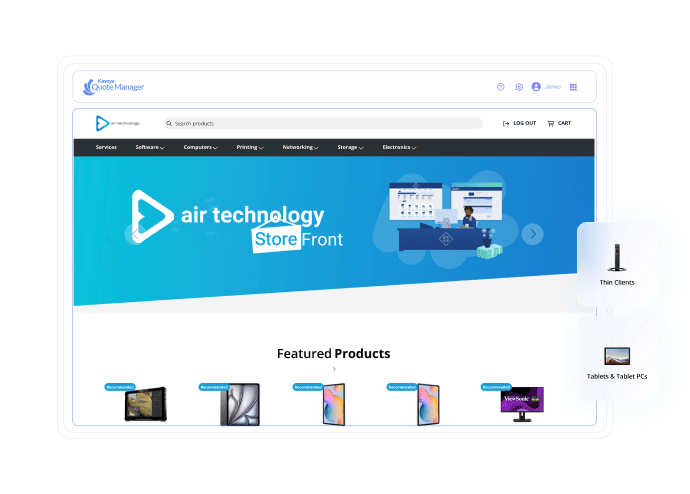Open the Electronics menu item

point(399,147)
